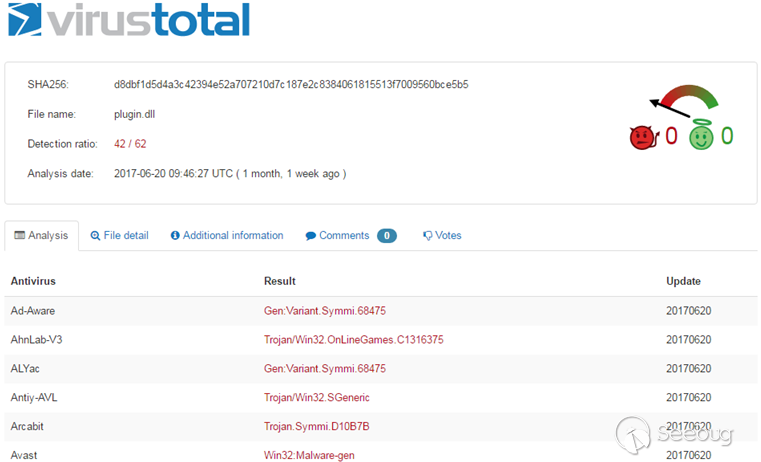Click the thumbs-down Votes icon
Image resolution: width=761 pixels, height=462 pixels.
(427, 236)
